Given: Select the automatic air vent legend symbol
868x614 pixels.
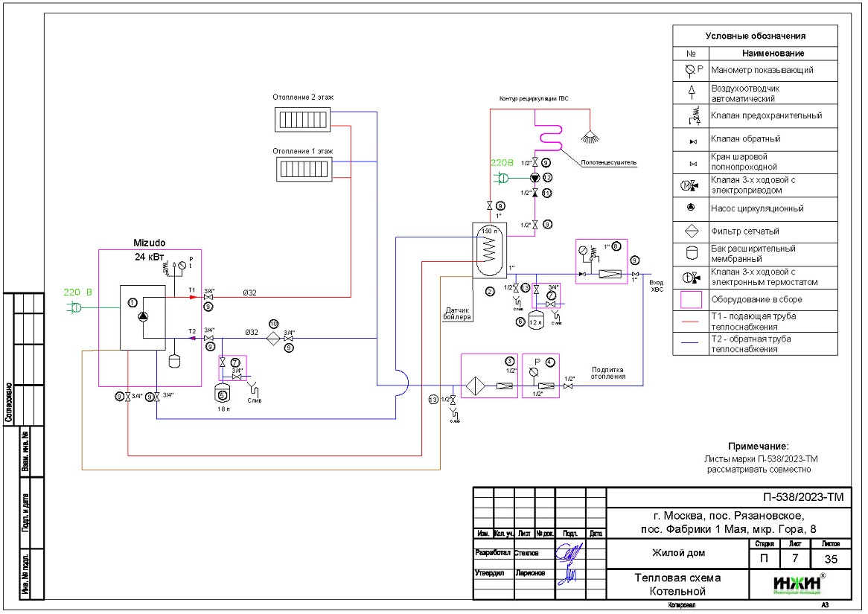Looking at the screenshot, I should 691,92.
